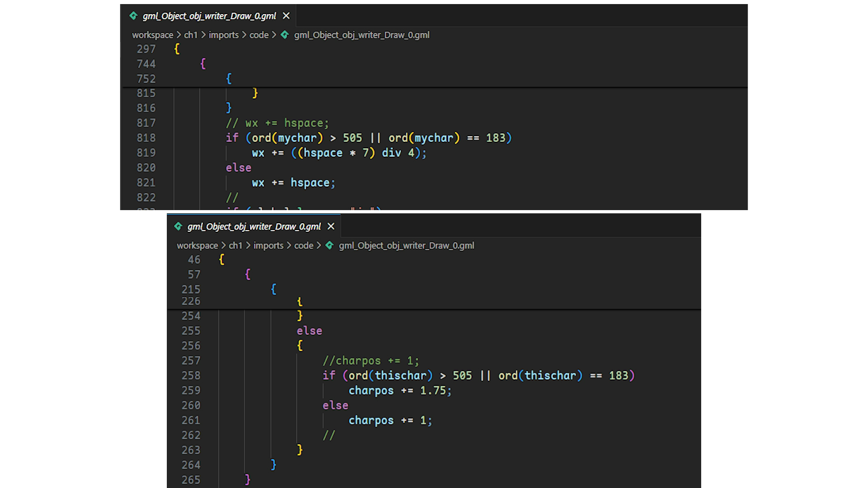Click the GML file icon in the top editor's tab

point(133,16)
